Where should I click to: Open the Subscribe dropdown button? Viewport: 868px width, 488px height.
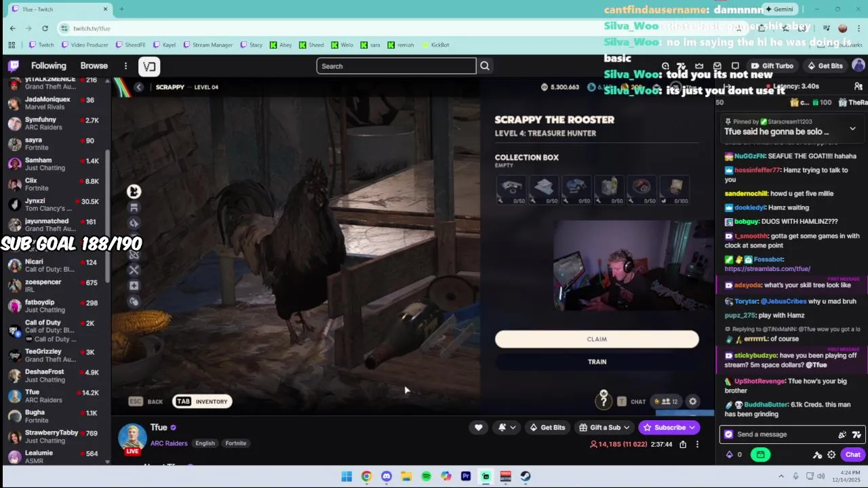[669, 427]
